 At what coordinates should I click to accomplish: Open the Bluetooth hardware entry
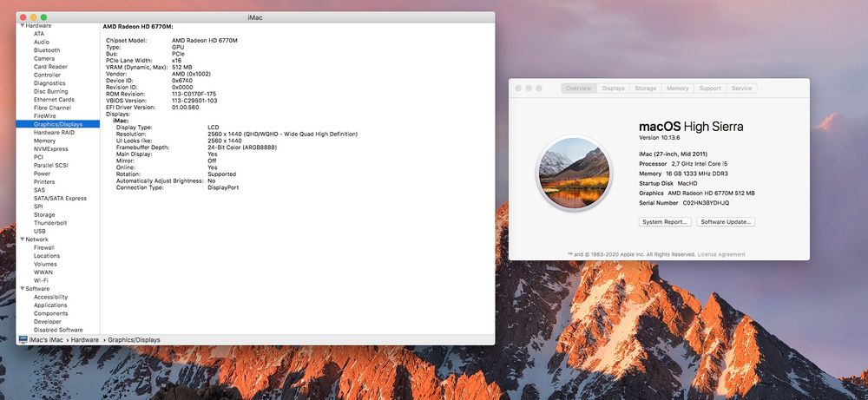click(x=47, y=50)
